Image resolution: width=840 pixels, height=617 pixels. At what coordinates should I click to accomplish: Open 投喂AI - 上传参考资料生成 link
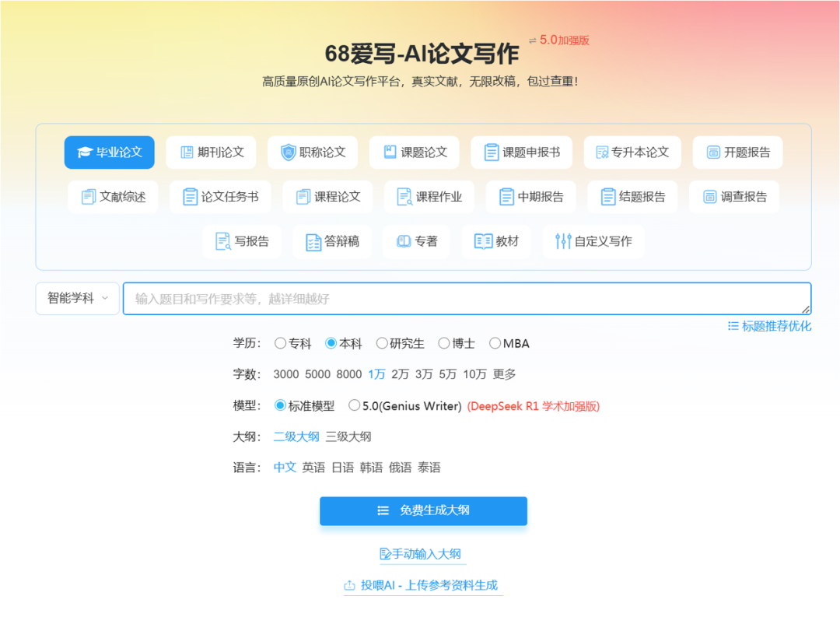click(422, 585)
